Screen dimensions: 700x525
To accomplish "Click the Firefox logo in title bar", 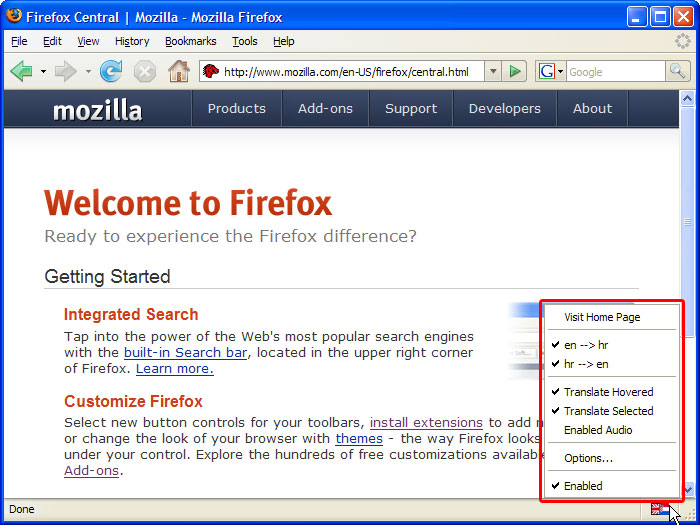I will click(13, 16).
